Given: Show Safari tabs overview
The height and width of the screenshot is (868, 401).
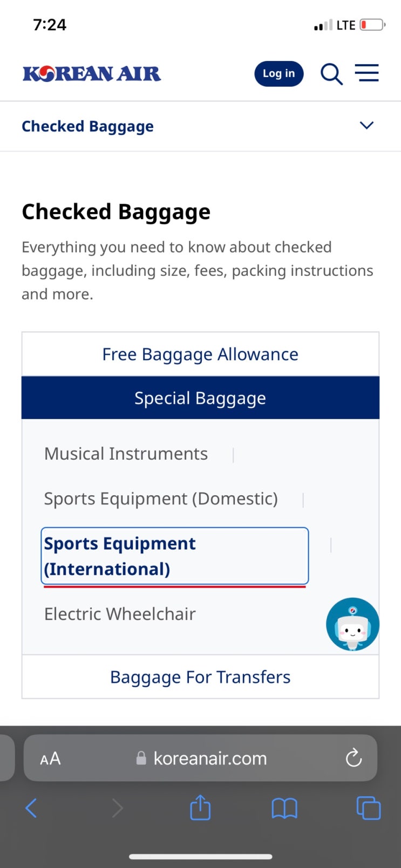Looking at the screenshot, I should 369,808.
